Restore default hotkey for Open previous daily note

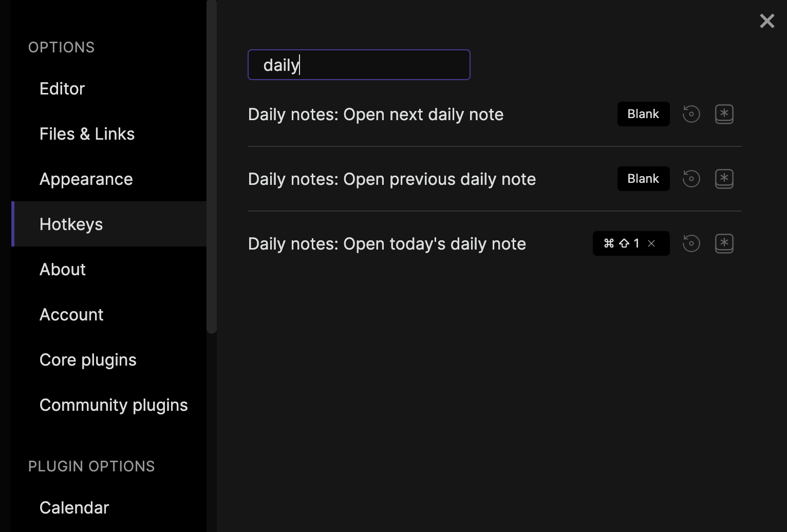click(x=691, y=179)
